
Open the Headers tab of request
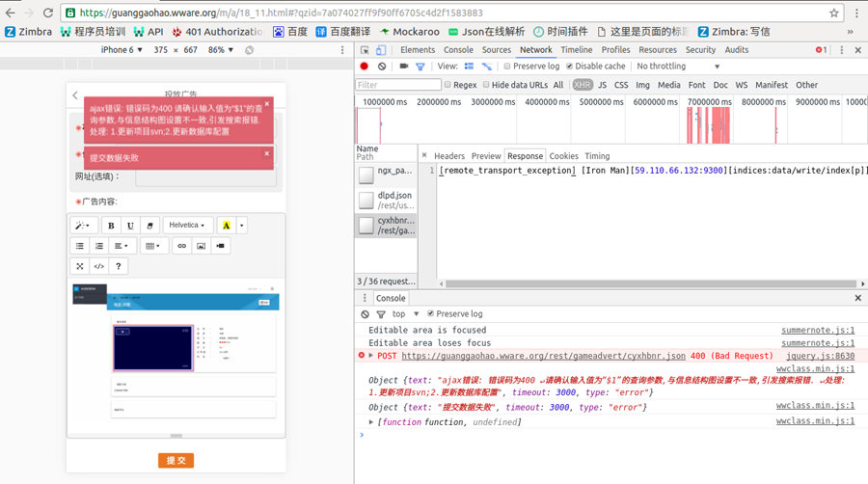(449, 156)
